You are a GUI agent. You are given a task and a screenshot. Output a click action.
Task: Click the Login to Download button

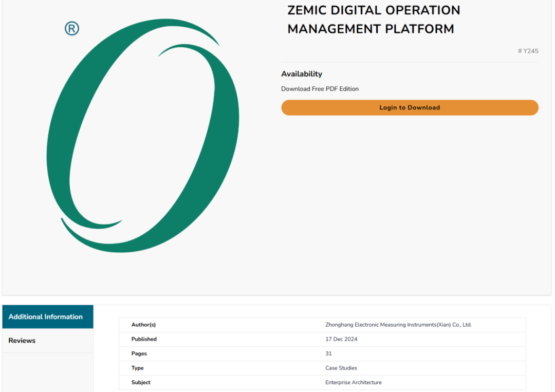[x=410, y=107]
